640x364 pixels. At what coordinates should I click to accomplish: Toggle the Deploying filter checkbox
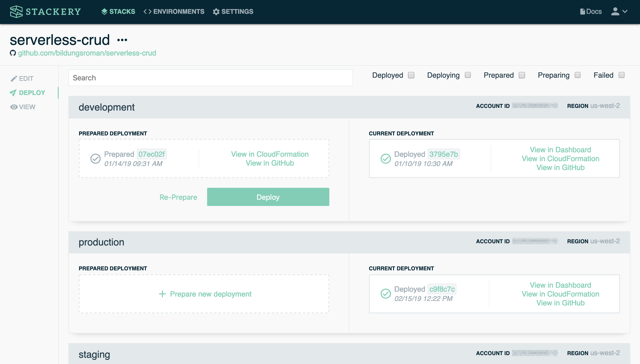point(468,75)
